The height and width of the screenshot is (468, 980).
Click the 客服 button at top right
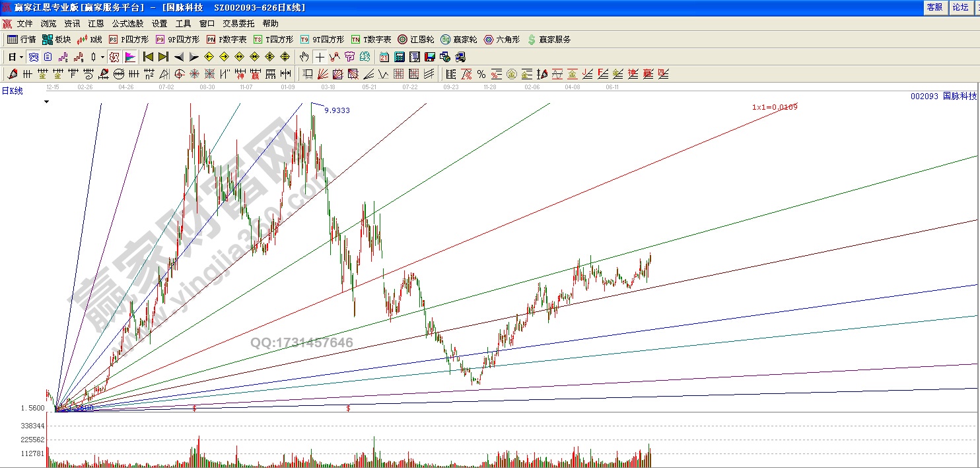934,7
